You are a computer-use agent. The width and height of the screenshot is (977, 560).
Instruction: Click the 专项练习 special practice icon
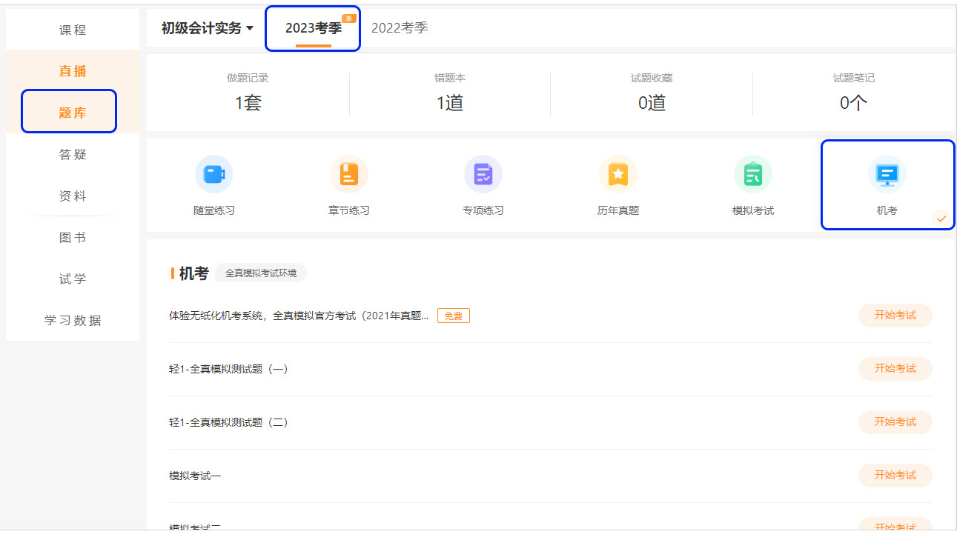(483, 184)
